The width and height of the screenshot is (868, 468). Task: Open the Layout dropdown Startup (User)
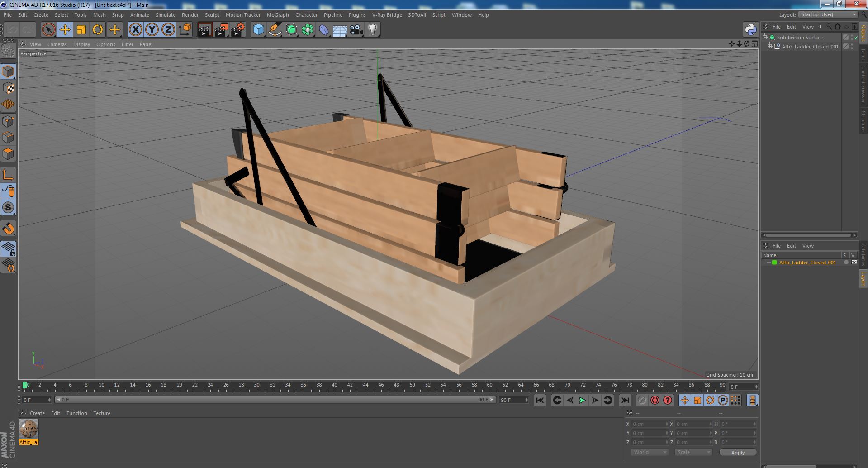click(x=828, y=15)
